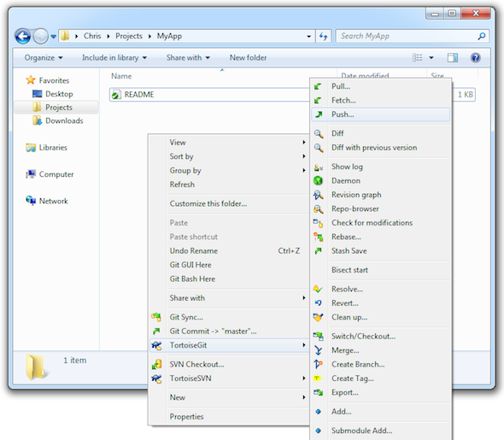Select Undo Rename
The width and height of the screenshot is (504, 440).
(x=194, y=251)
